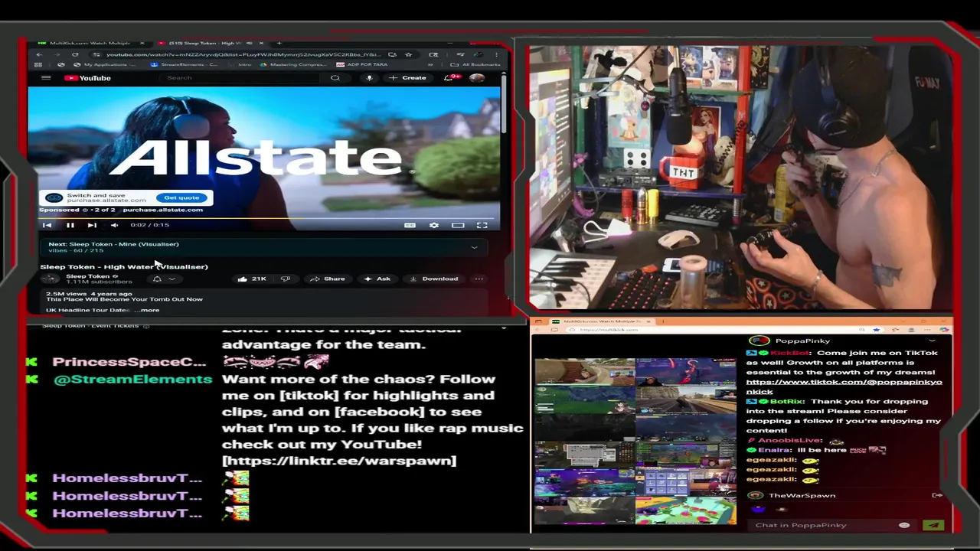The image size is (980, 551).
Task: Reload the YouTube page
Action: point(75,54)
